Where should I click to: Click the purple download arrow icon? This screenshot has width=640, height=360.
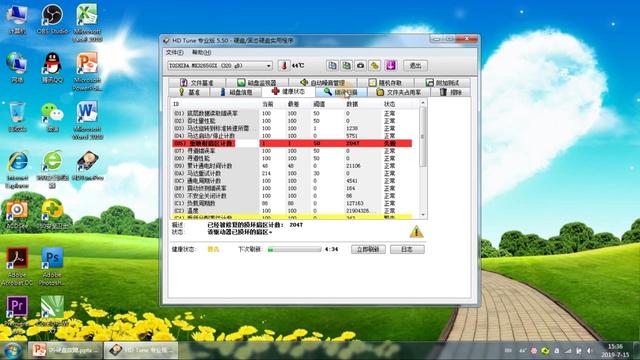click(390, 65)
